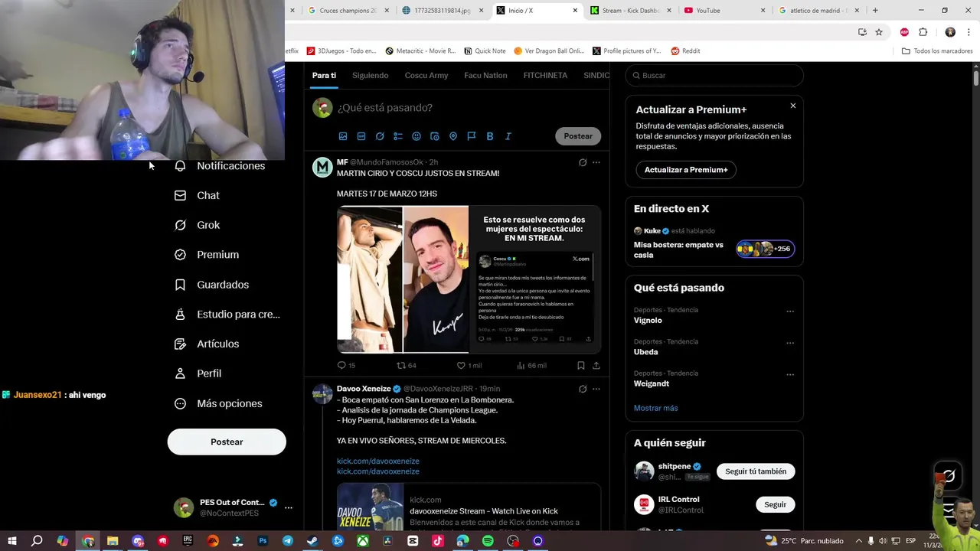
Task: Open new browser tab with plus
Action: pyautogui.click(x=875, y=11)
